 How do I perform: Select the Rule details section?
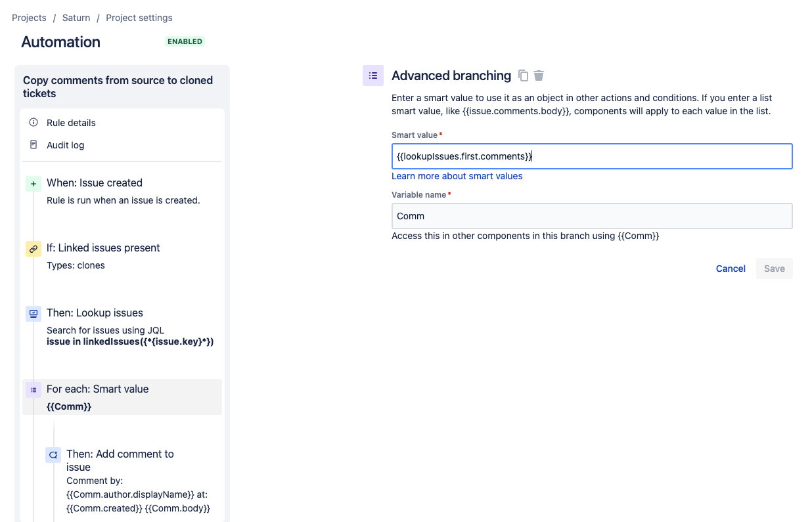point(70,122)
